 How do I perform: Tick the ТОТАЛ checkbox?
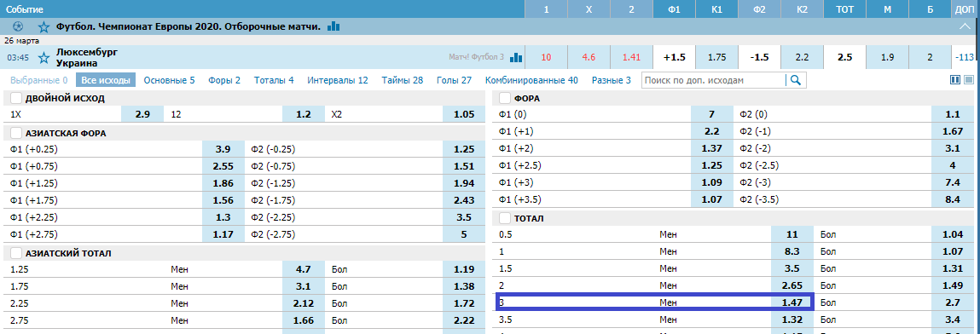click(505, 219)
